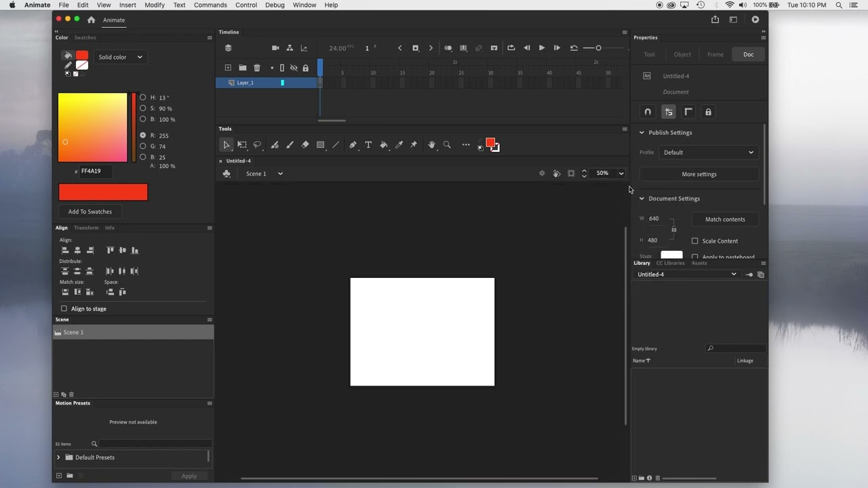The width and height of the screenshot is (868, 488).
Task: Delete the selected layer with trash icon
Action: click(x=257, y=68)
